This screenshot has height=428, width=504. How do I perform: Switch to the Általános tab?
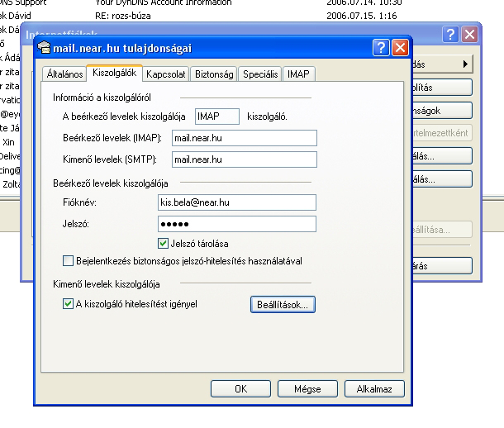[x=64, y=74]
